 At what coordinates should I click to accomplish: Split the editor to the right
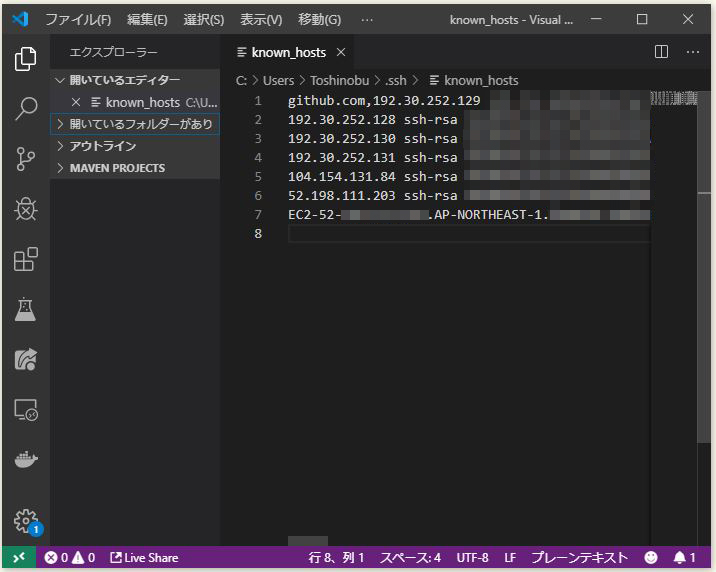[661, 52]
